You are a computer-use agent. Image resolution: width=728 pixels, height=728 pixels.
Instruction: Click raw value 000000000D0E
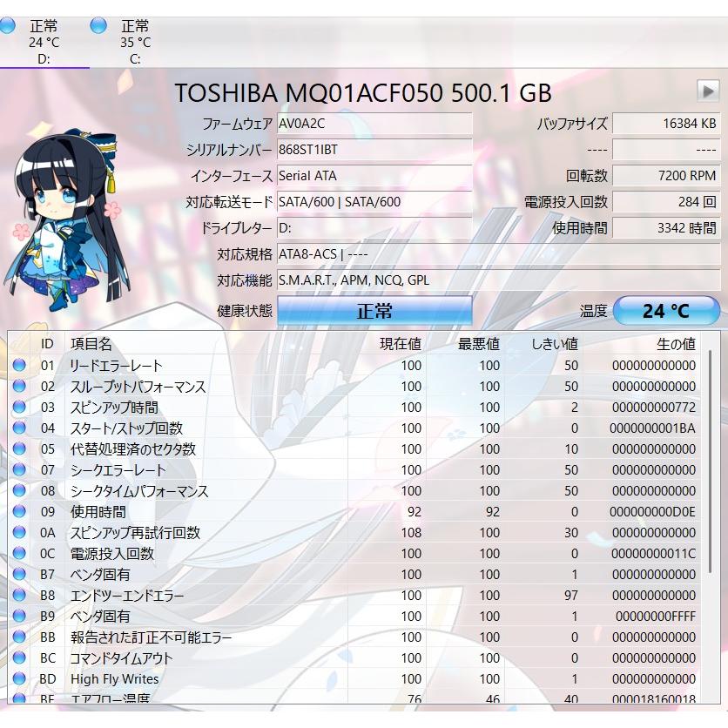tap(652, 512)
